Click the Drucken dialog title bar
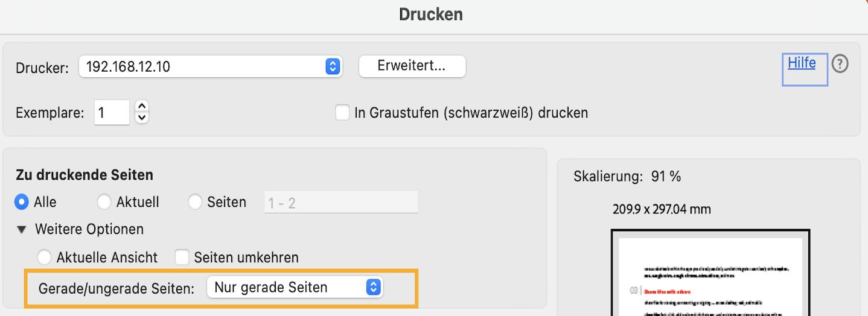Screen dimensions: 868x316 431,14
